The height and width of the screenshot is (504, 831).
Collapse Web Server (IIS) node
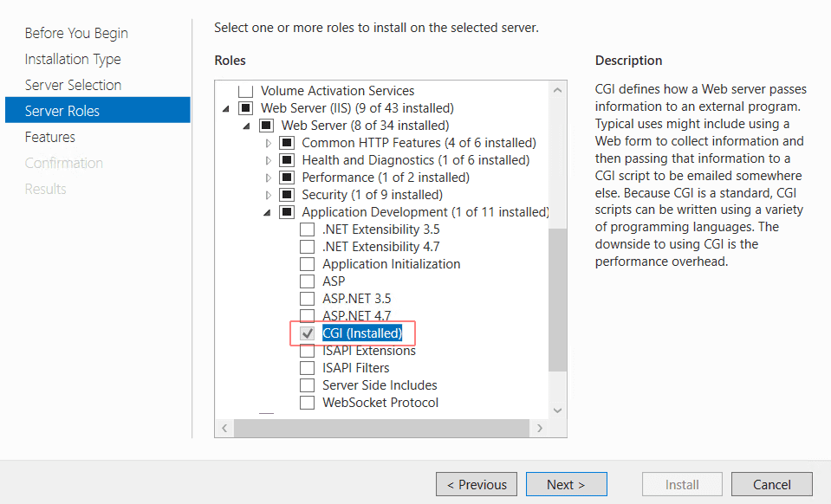click(226, 109)
